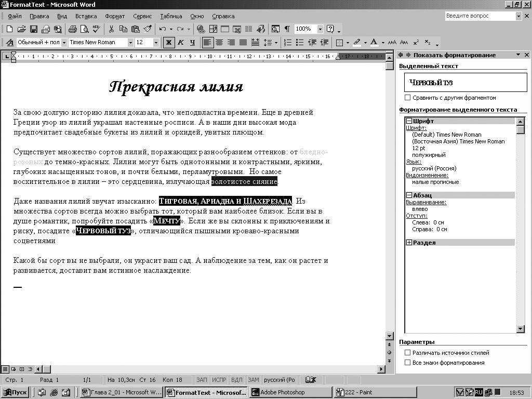This screenshot has height=399, width=532.
Task: Click the Save icon in the toolbar
Action: point(33,29)
